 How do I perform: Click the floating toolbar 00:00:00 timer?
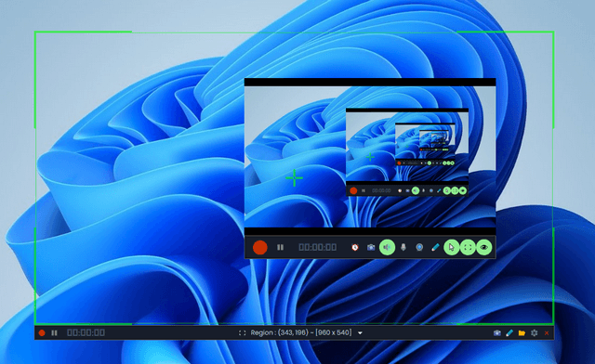pyautogui.click(x=318, y=247)
